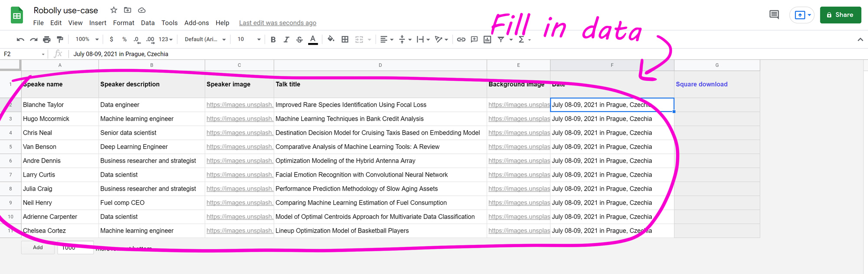This screenshot has width=868, height=274.
Task: Open the font size dropdown
Action: pos(249,40)
